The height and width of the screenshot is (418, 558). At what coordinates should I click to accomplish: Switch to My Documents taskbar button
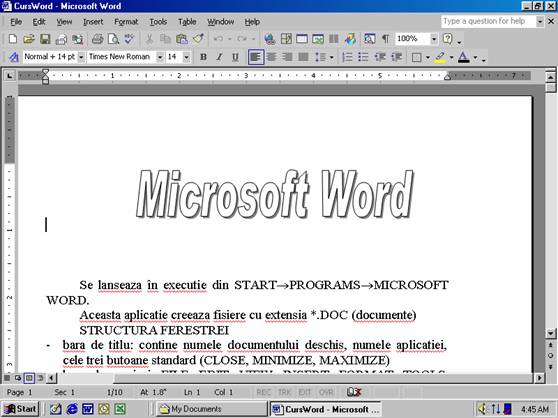pyautogui.click(x=212, y=409)
